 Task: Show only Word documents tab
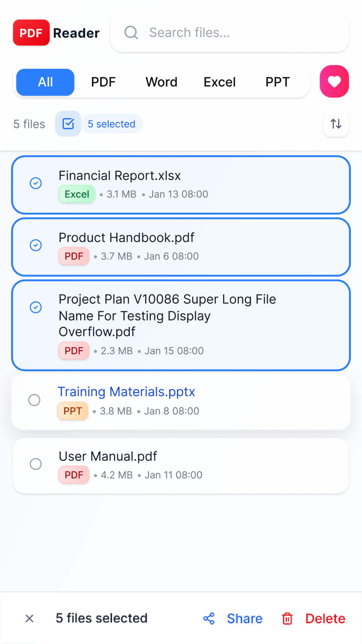coord(161,82)
